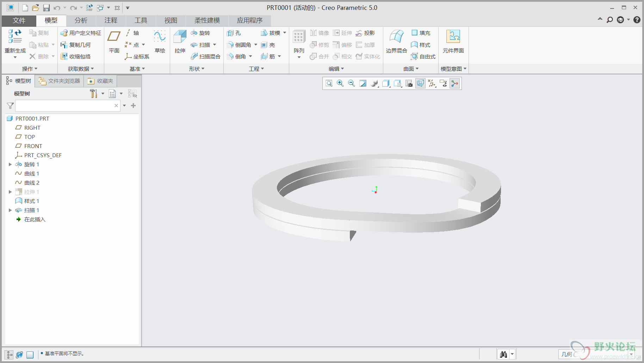
Task: Toggle annotation display in graphics toolbar
Action: coord(443,83)
